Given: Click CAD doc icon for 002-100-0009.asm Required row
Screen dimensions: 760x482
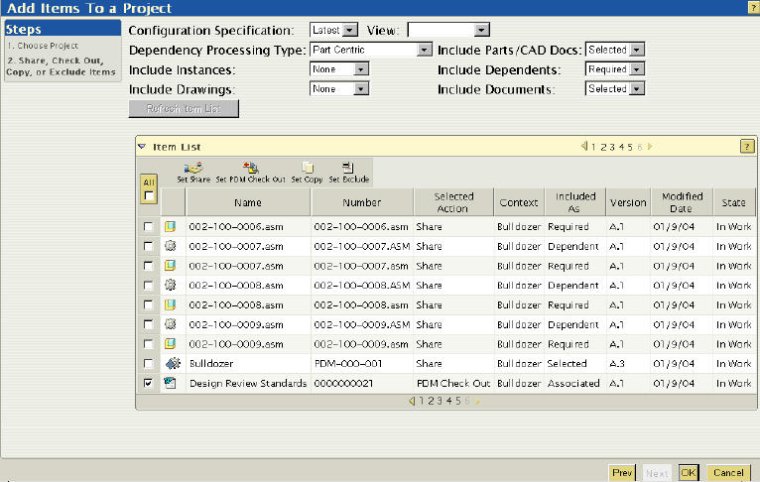Looking at the screenshot, I should 170,344.
